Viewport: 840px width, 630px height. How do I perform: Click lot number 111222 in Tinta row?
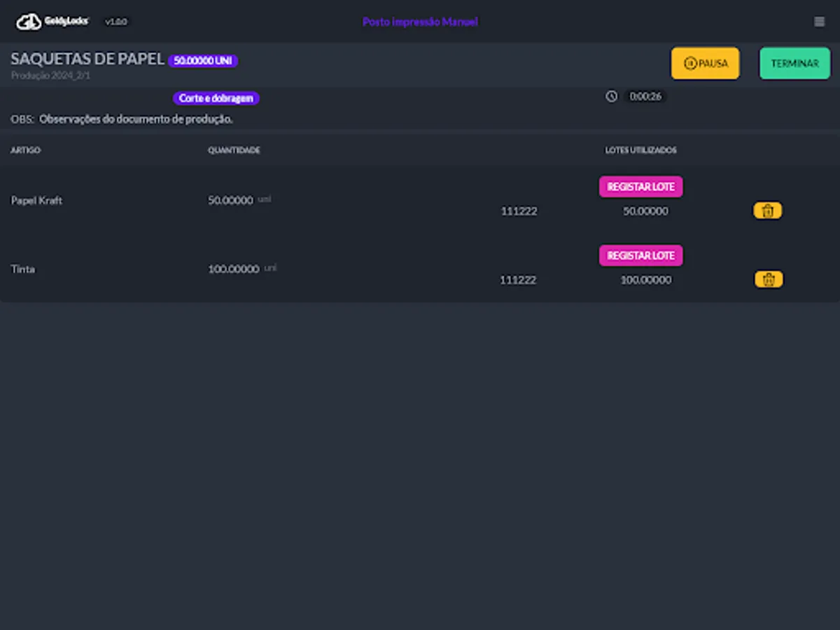(x=518, y=279)
